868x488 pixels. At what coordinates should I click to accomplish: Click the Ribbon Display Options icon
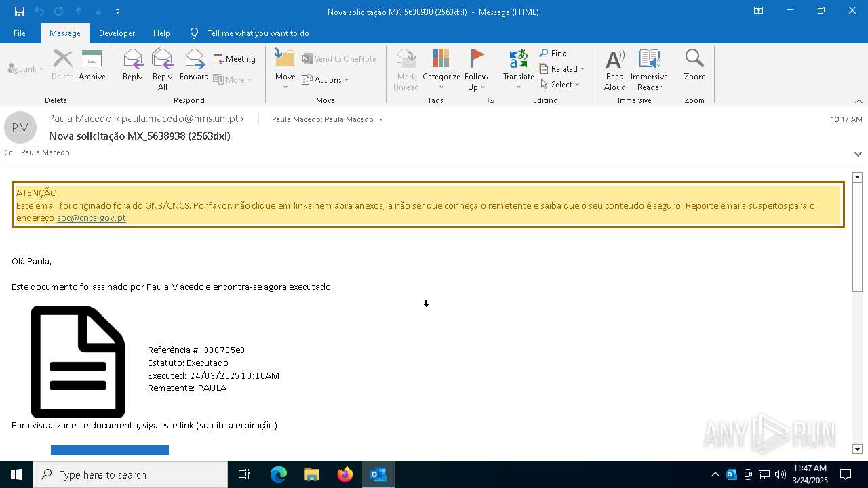pos(759,11)
